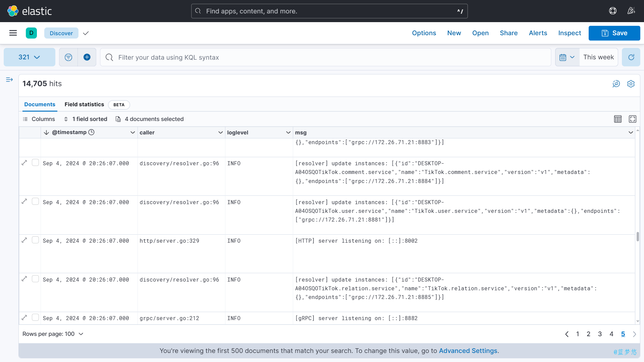
Task: Expand the relation.service log document
Action: point(24,279)
